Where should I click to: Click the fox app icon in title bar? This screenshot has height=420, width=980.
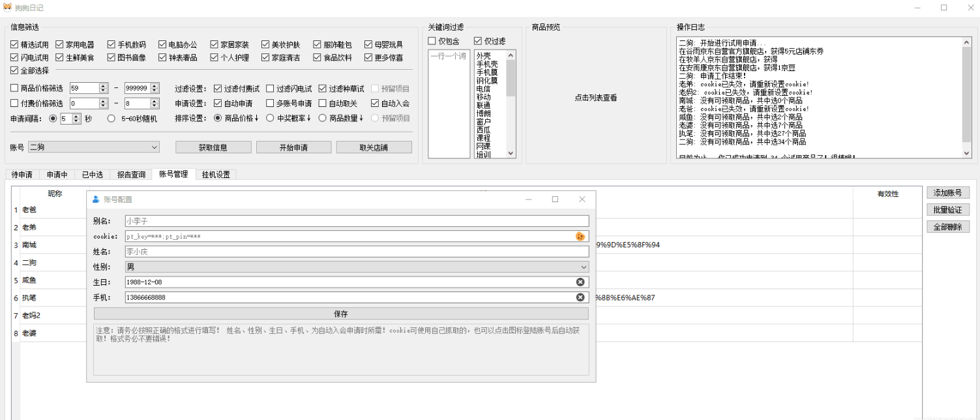tap(7, 7)
